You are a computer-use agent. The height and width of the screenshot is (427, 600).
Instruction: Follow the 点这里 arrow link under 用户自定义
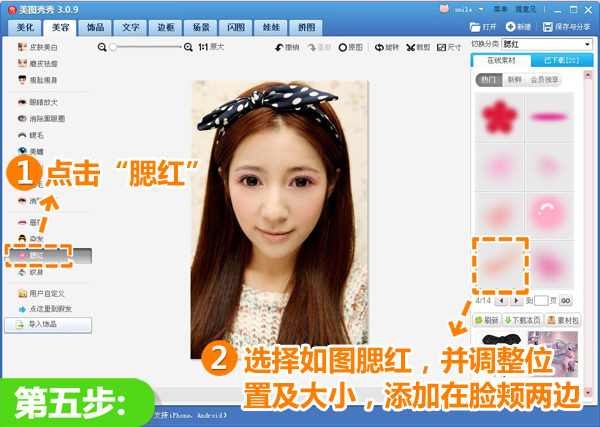(x=45, y=309)
